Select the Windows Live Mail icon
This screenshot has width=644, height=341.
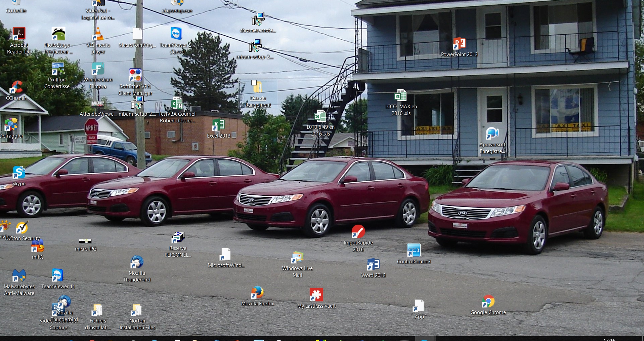[297, 258]
